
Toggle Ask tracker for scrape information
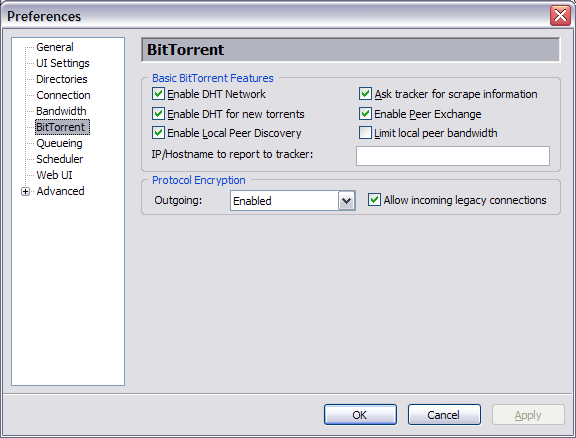[x=365, y=94]
